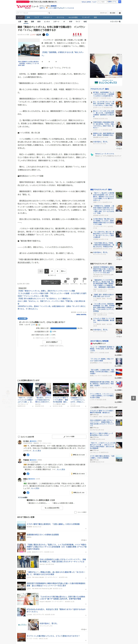Click the コメントを書く button
Image resolution: width=138 pixels, height=644 pixels.
(69, 437)
